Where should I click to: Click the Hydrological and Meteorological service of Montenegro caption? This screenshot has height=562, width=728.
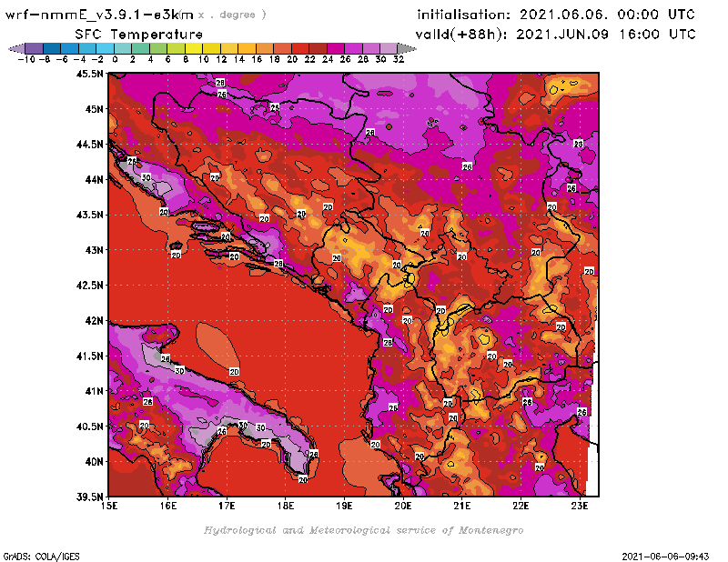(363, 530)
